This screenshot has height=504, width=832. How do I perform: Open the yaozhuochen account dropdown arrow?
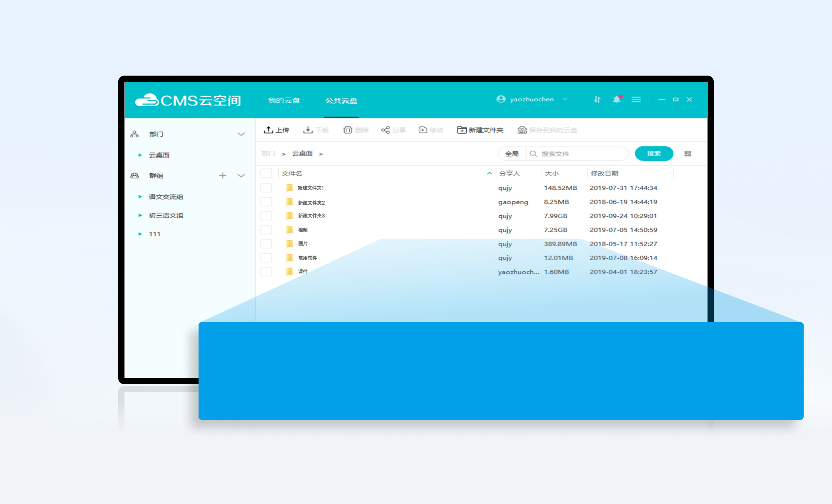click(x=565, y=99)
